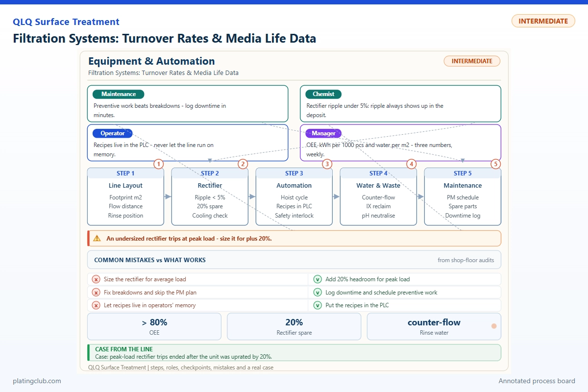Click 'pH neutralise' in Step 4
588x392 pixels.
click(378, 216)
